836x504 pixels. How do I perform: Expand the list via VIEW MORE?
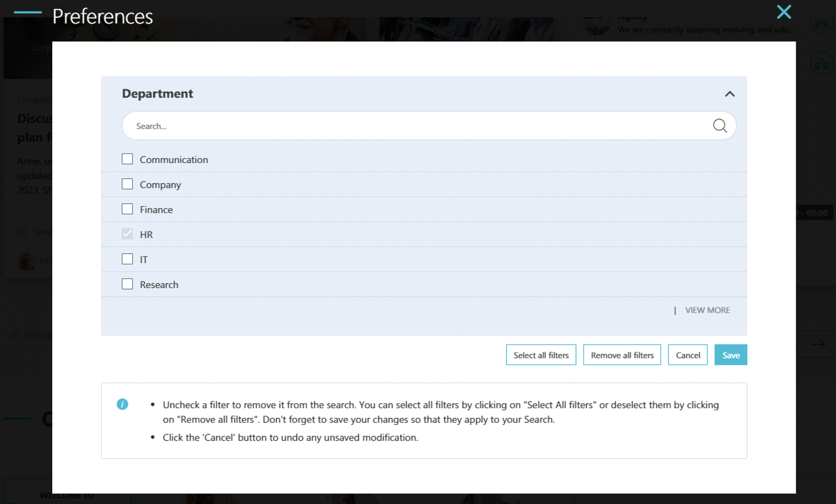coord(707,310)
